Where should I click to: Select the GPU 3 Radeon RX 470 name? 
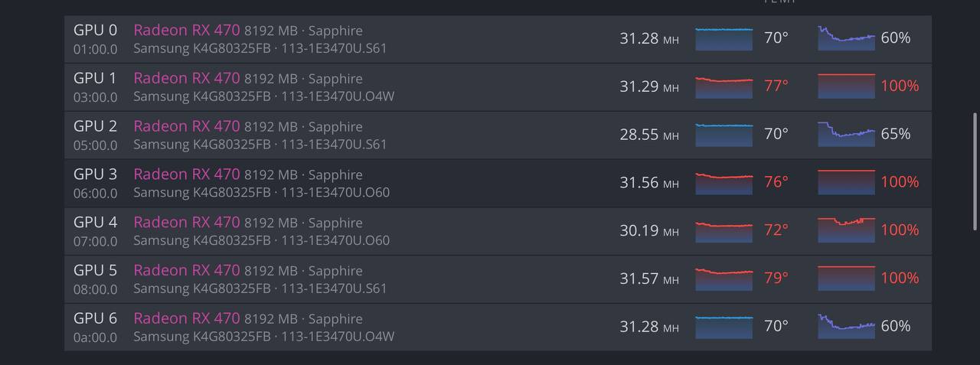point(187,174)
